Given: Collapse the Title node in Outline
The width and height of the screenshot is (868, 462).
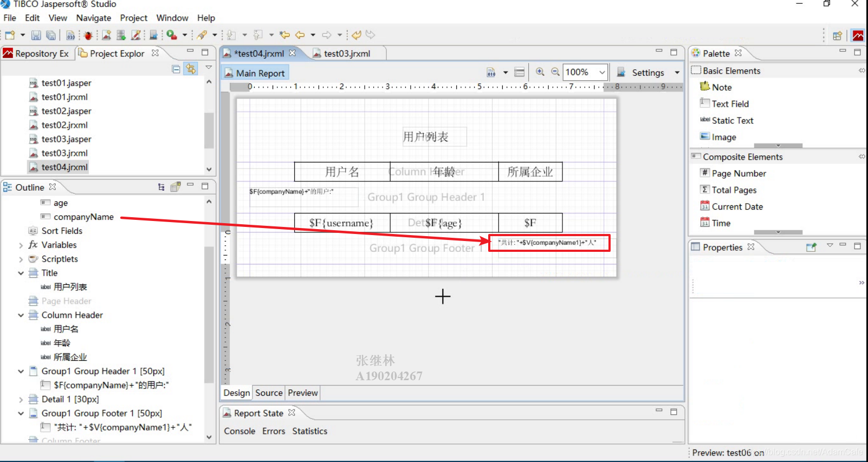Looking at the screenshot, I should (x=21, y=273).
